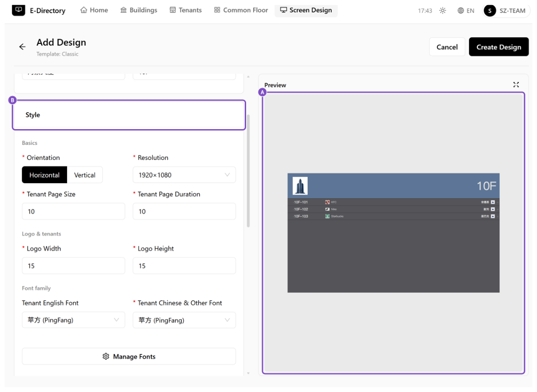537x392 pixels.
Task: Click the Style section header
Action: pos(129,115)
